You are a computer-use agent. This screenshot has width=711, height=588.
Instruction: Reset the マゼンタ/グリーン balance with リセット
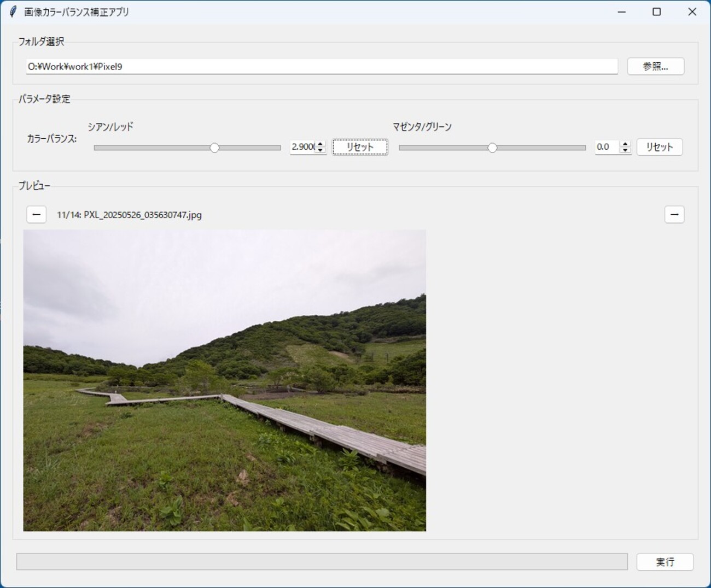coord(660,147)
